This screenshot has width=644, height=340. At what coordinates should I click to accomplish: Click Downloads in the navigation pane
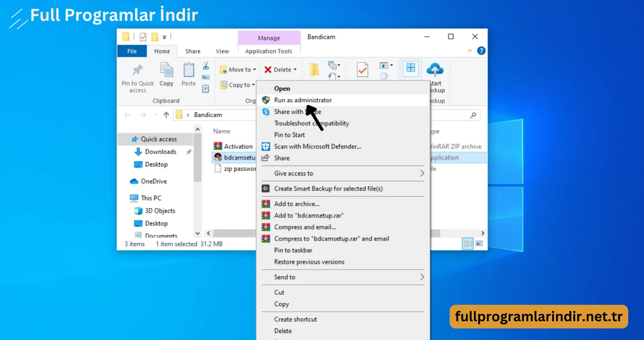(x=155, y=152)
